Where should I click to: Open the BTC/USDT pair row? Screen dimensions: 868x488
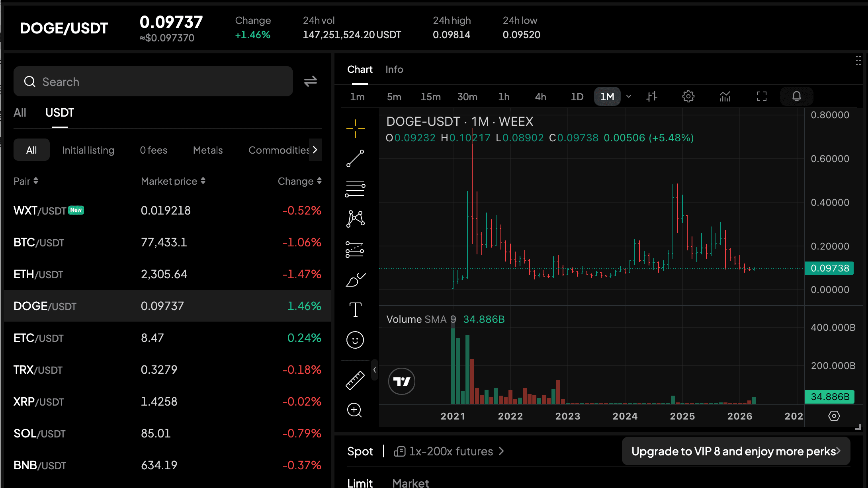(167, 242)
